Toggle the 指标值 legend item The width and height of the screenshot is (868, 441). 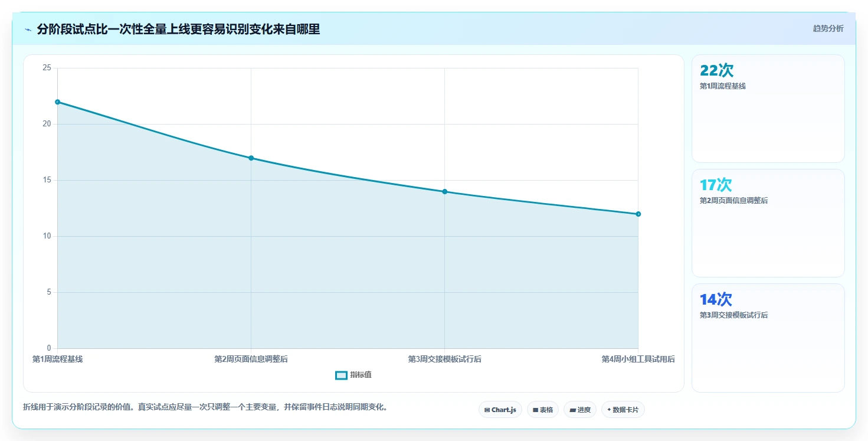coord(353,375)
